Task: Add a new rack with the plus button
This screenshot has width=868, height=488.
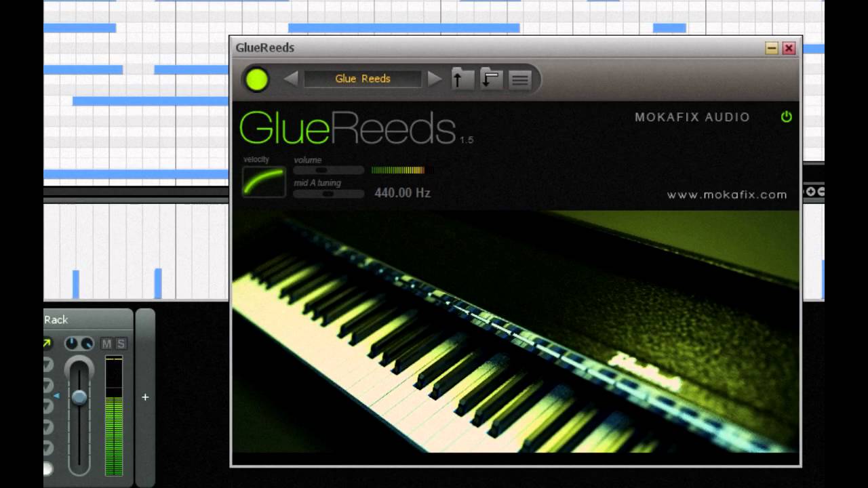Action: point(145,397)
